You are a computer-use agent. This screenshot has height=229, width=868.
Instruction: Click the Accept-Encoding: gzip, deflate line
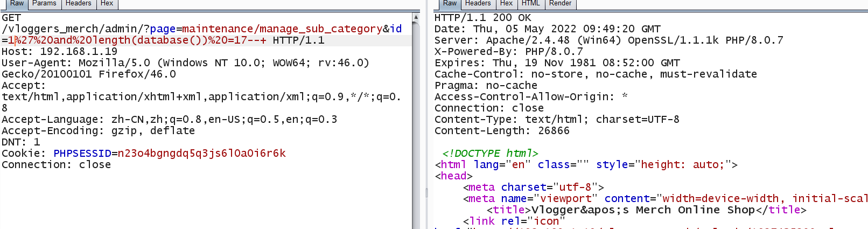click(99, 131)
